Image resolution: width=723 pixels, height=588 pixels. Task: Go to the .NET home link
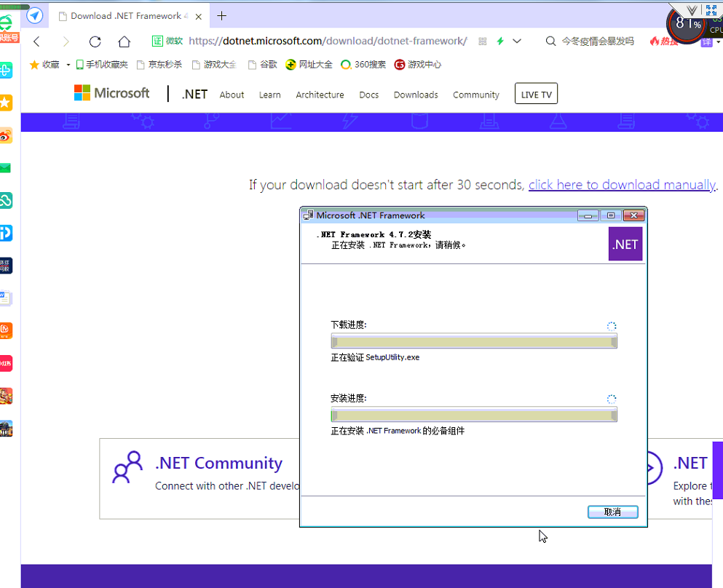click(x=194, y=95)
